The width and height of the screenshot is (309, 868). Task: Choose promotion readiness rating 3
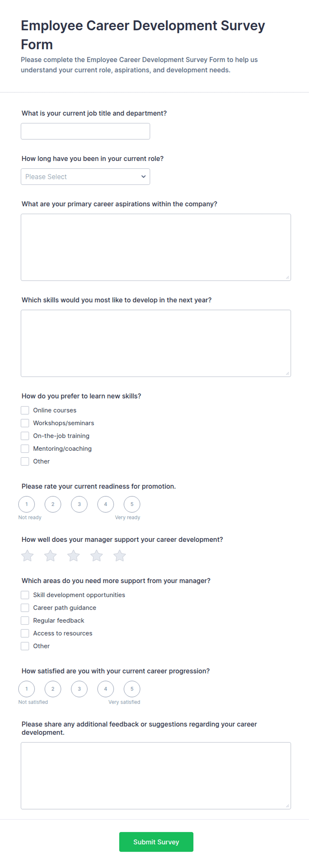tap(79, 504)
